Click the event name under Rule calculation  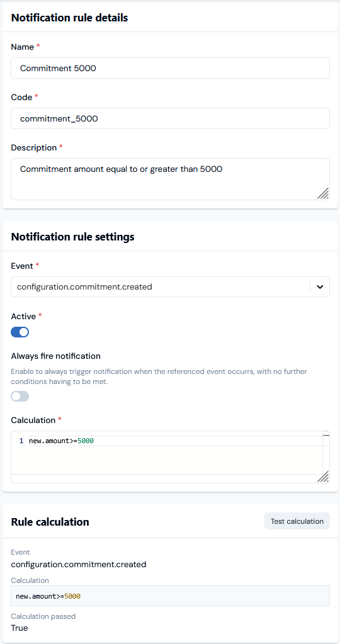click(x=79, y=564)
